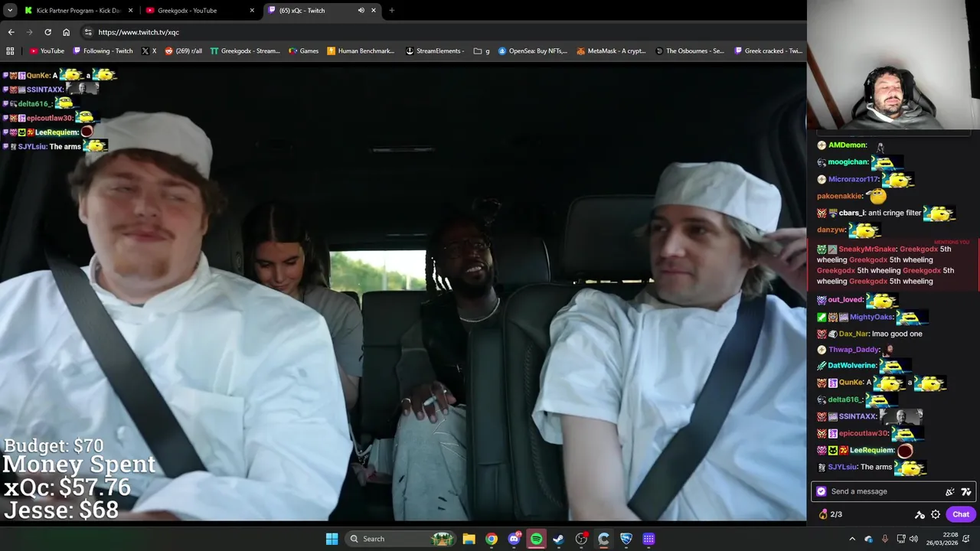The width and height of the screenshot is (980, 551).
Task: Show hidden system tray icons
Action: coord(852,539)
